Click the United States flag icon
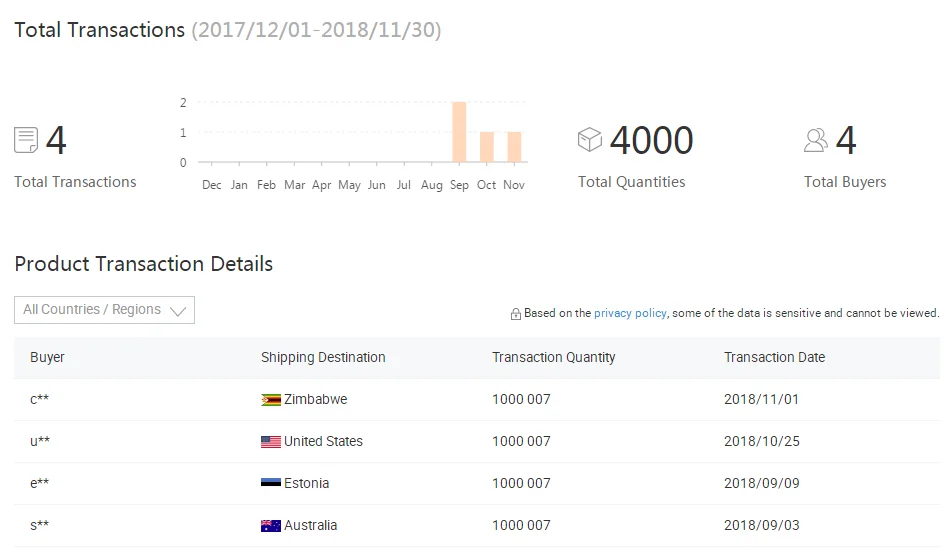Screen dimensions: 949x552 (271, 442)
